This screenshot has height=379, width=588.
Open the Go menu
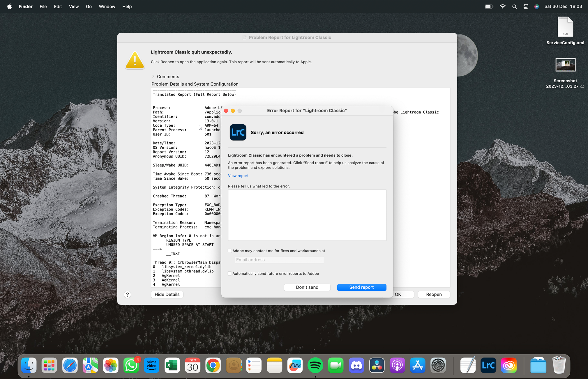tap(89, 6)
